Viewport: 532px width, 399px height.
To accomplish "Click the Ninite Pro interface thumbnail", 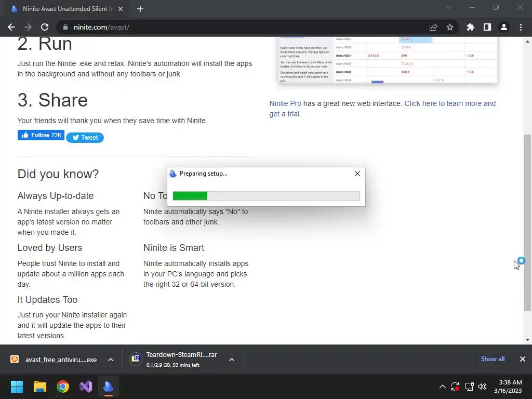I will [388, 60].
